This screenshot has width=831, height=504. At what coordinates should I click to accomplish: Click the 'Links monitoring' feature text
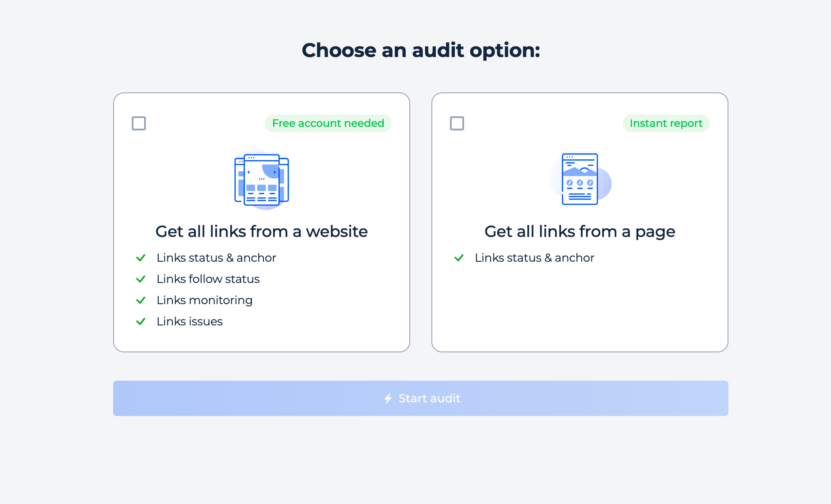205,300
